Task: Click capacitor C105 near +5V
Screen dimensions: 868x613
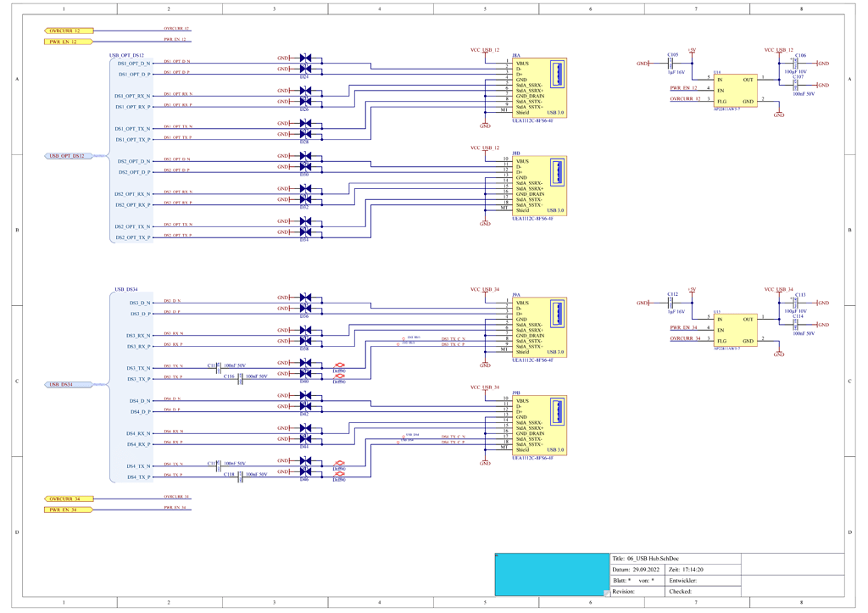Action: [671, 63]
